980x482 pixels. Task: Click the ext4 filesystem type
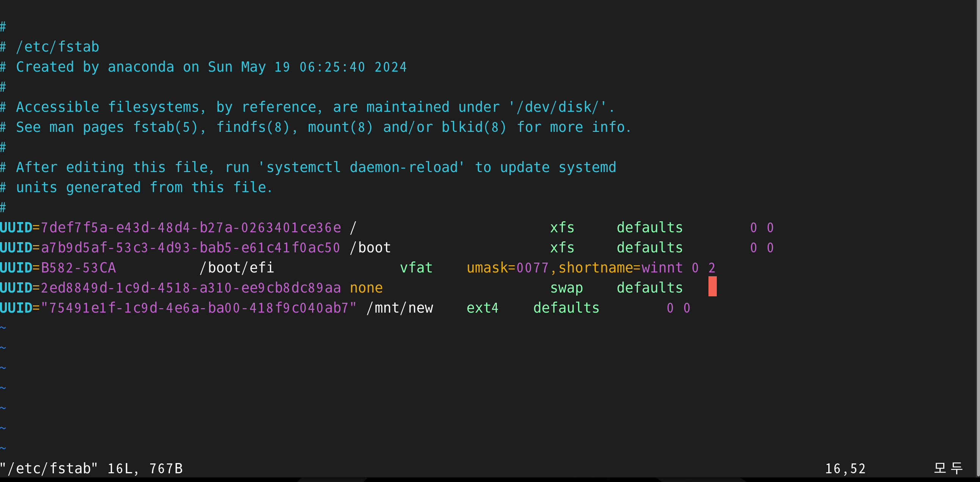(x=482, y=308)
